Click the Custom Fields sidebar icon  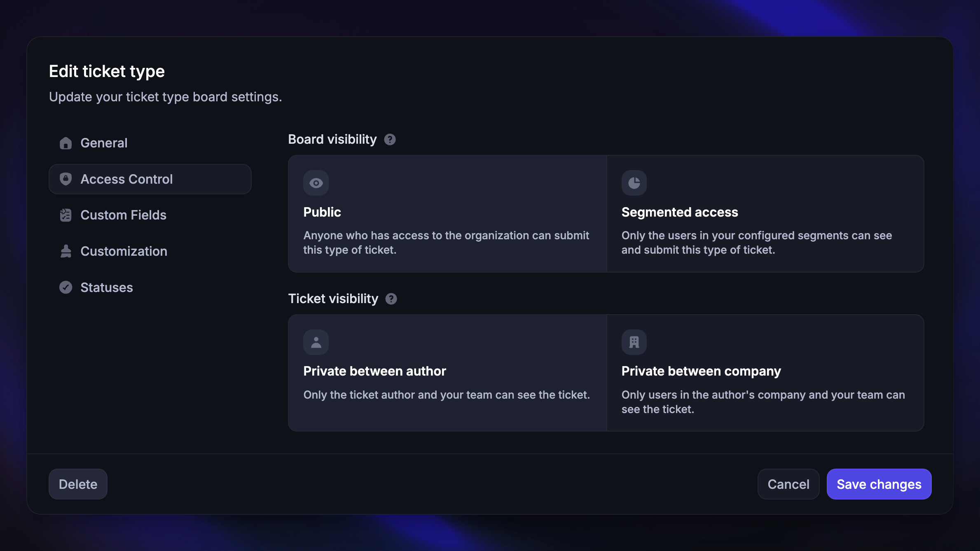66,215
